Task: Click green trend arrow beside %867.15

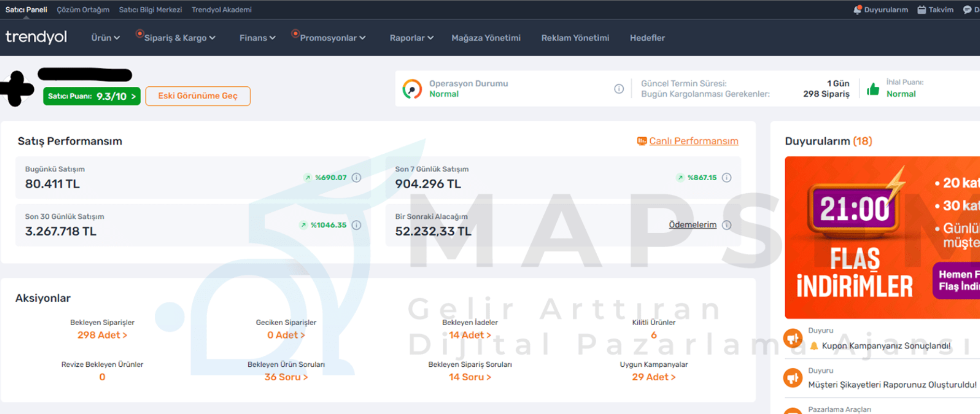Action: (x=680, y=178)
